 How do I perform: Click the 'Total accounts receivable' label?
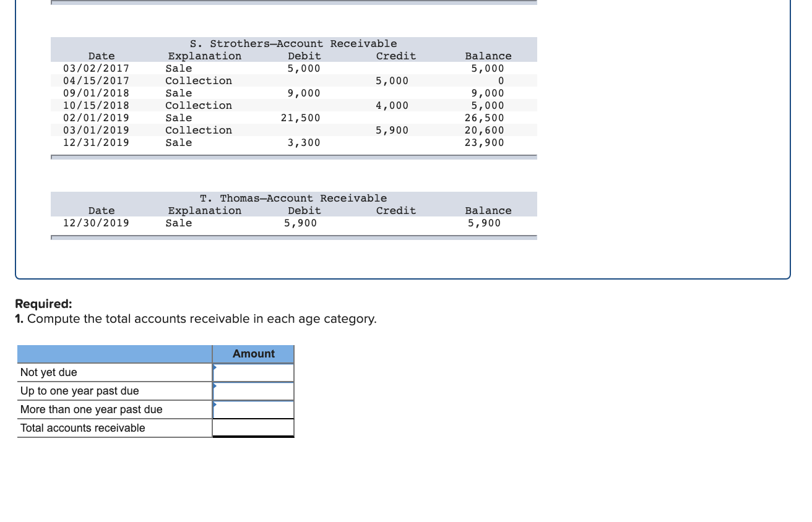[83, 428]
